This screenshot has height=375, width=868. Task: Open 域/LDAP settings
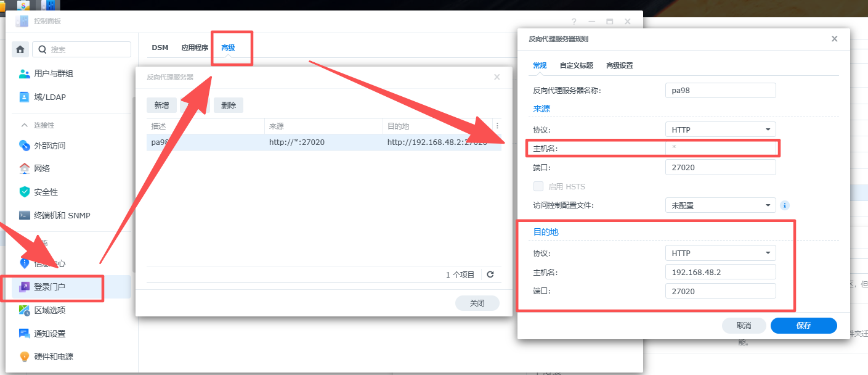[49, 97]
